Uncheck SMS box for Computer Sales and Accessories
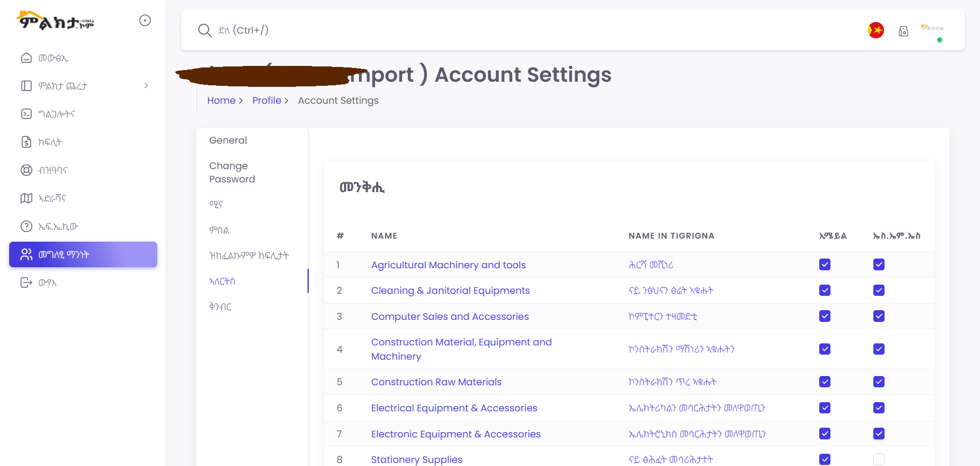 coord(879,316)
